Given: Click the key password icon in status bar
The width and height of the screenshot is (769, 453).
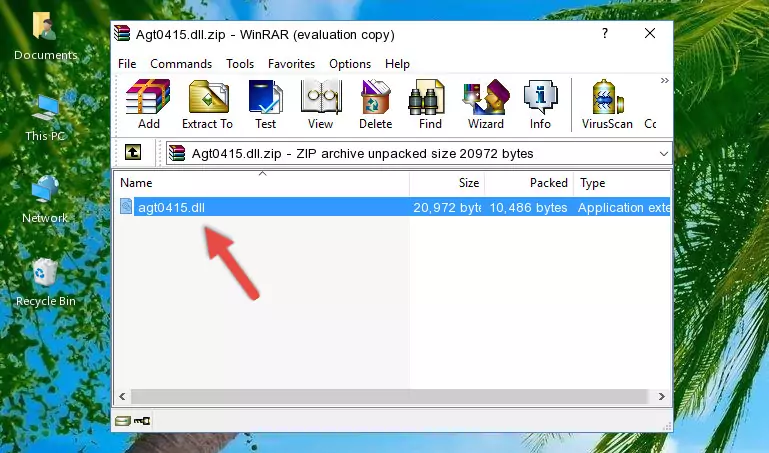Looking at the screenshot, I should [x=142, y=421].
